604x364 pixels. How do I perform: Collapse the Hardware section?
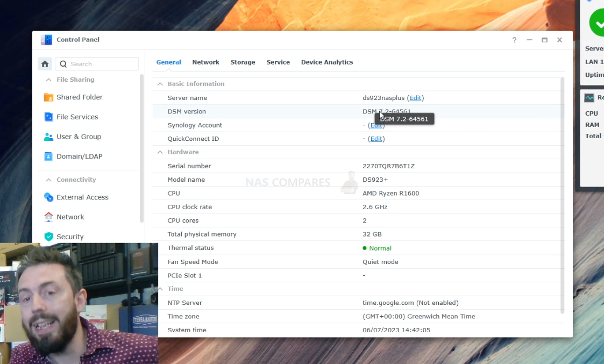(160, 152)
